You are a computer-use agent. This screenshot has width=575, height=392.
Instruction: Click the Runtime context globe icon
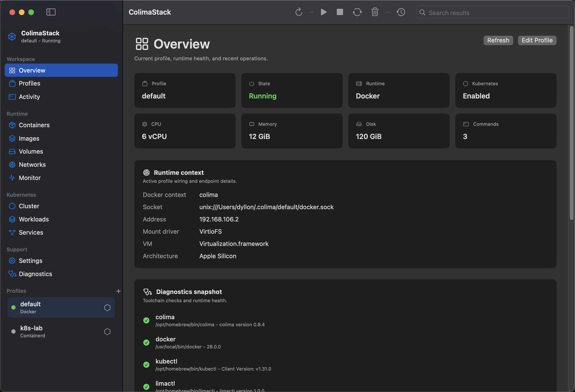[x=147, y=173]
